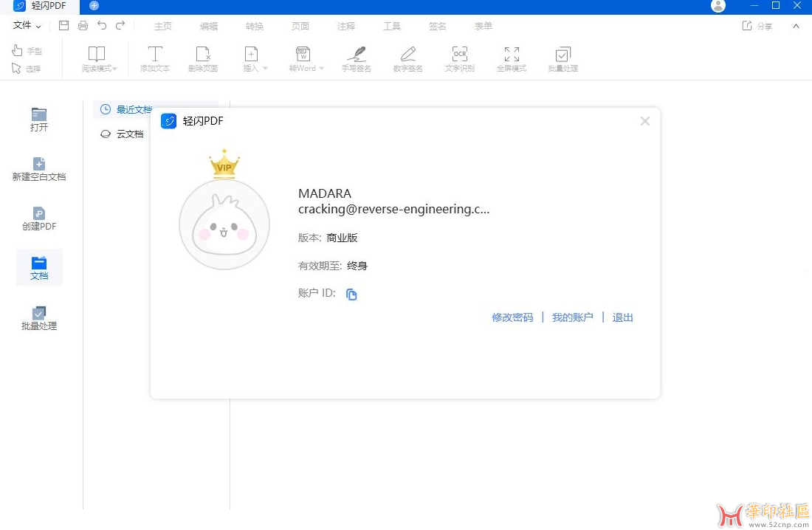Click the insert (插入) page icon
This screenshot has width=812, height=530.
(251, 54)
